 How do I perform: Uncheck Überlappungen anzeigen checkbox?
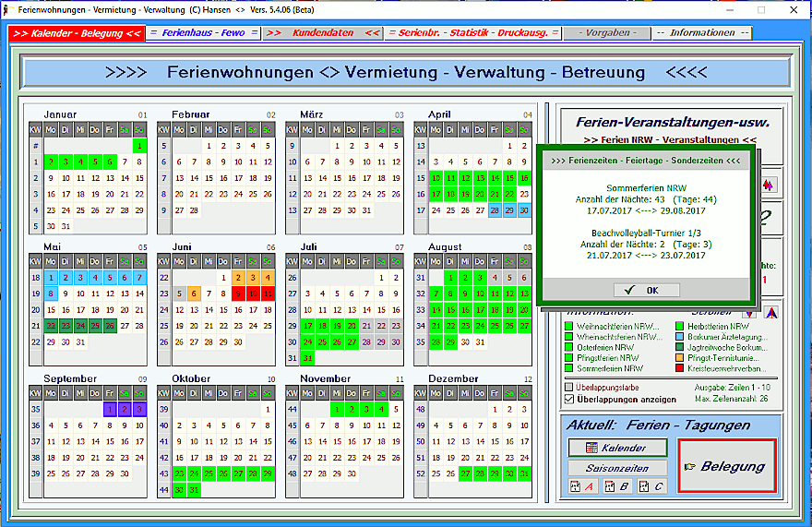569,400
